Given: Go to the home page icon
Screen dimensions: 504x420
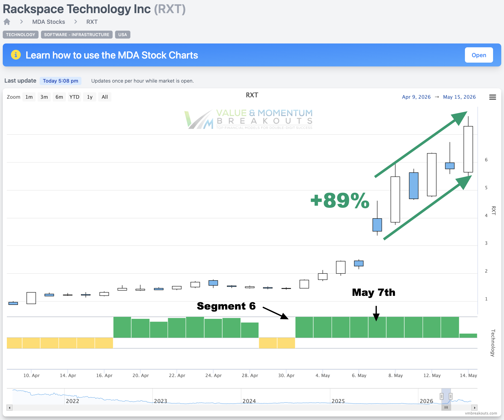Looking at the screenshot, I should tap(7, 22).
